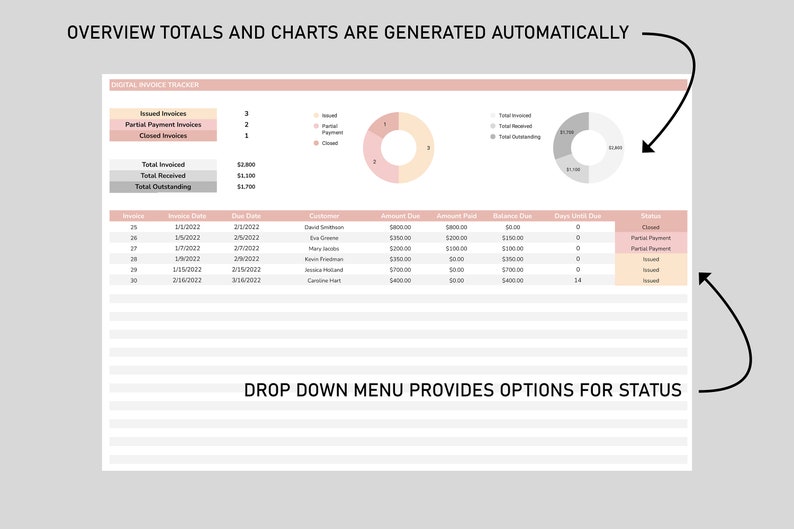
Task: Click the Balance Due column header
Action: (x=512, y=216)
